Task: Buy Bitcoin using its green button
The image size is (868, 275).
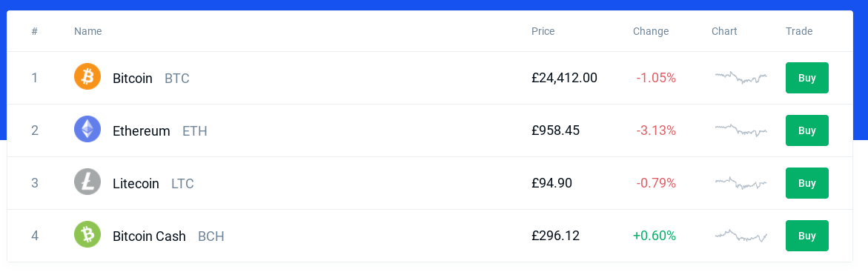Action: 806,78
